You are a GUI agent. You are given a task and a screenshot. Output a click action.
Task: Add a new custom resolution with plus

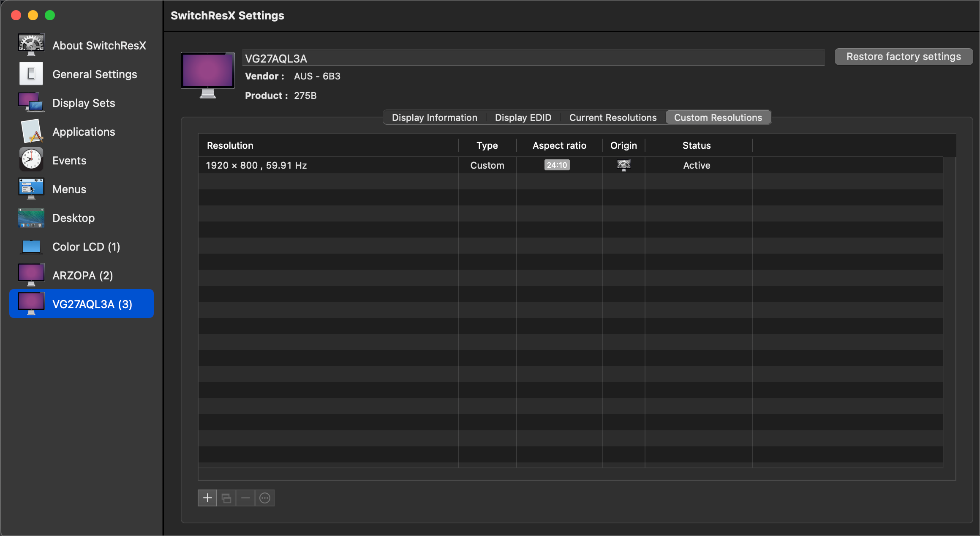(x=207, y=498)
